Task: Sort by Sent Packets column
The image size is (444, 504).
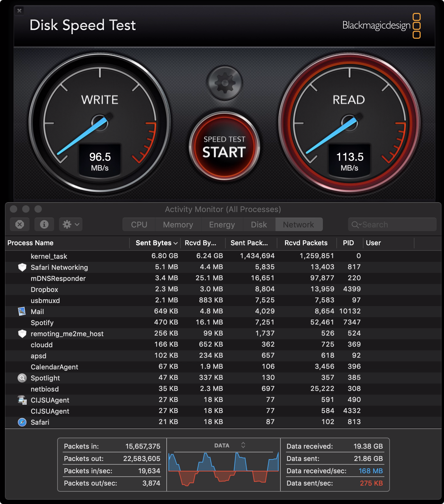Action: 251,243
